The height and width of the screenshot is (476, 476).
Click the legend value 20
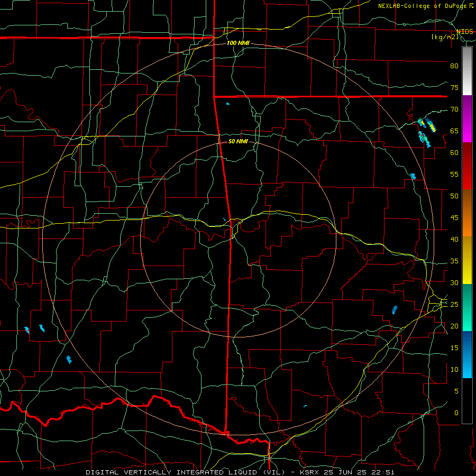454,326
